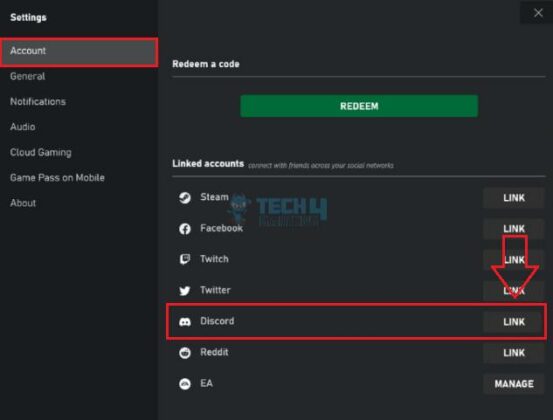Screen dimensions: 553x420
Task: Click the Redeem a code heading
Action: (x=206, y=64)
